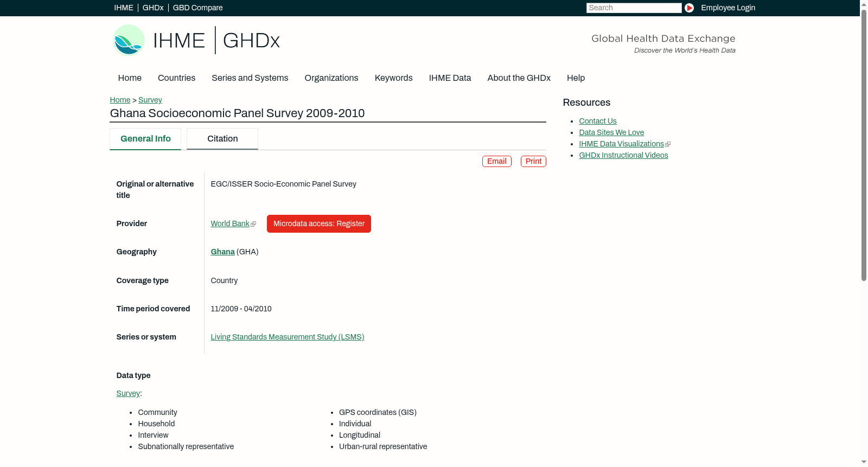Viewport: 868px width, 467px height.
Task: Click the time period value 11/2009 - 04/2010
Action: point(241,309)
